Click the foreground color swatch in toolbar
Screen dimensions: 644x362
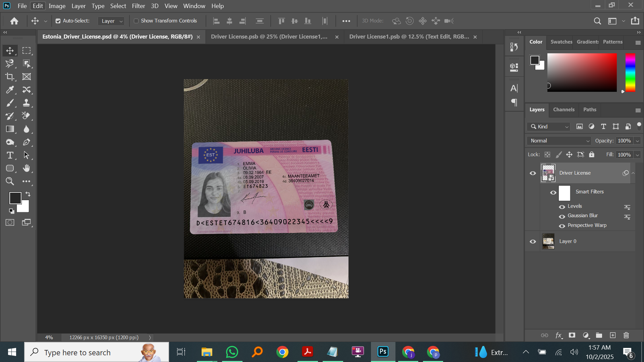point(15,198)
